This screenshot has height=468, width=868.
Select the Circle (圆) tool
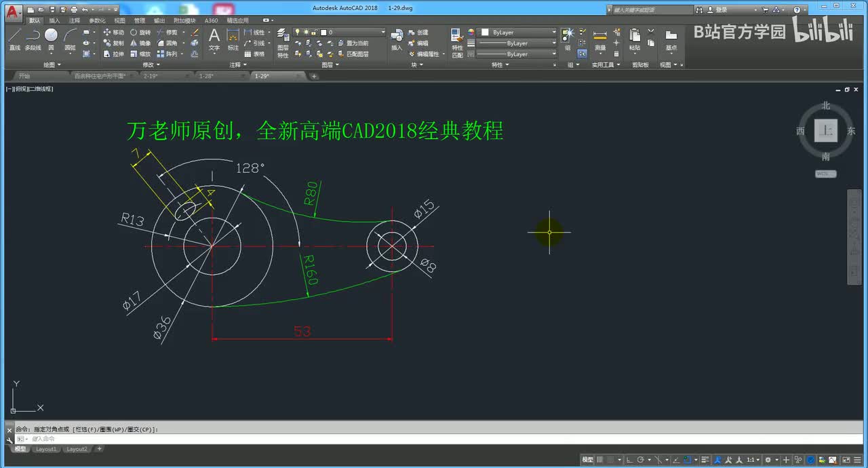(x=51, y=39)
